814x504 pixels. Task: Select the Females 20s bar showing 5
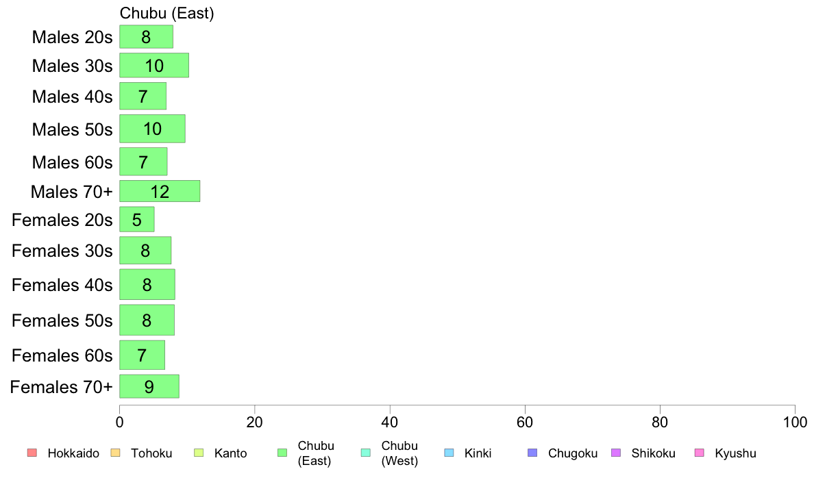[x=137, y=220]
